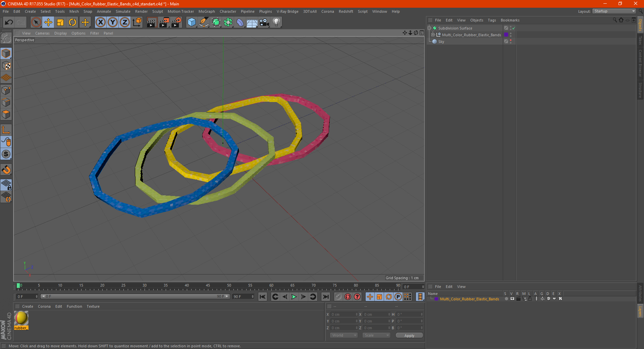Toggle coordinate system icon
Image resolution: width=644 pixels, height=349 pixels.
(137, 22)
